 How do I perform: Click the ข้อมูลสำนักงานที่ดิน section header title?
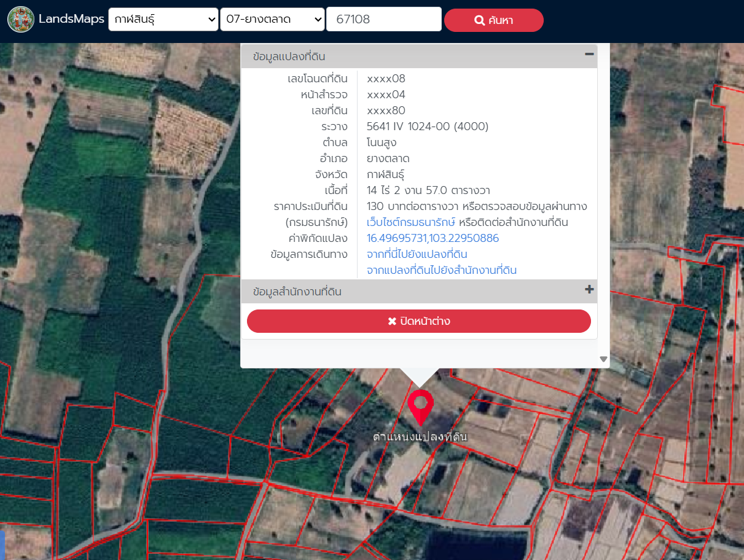tap(297, 292)
